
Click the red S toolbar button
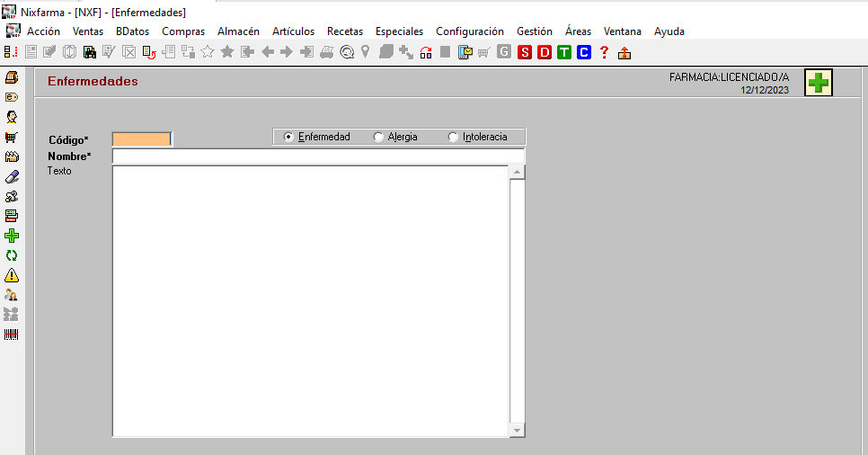(x=524, y=53)
